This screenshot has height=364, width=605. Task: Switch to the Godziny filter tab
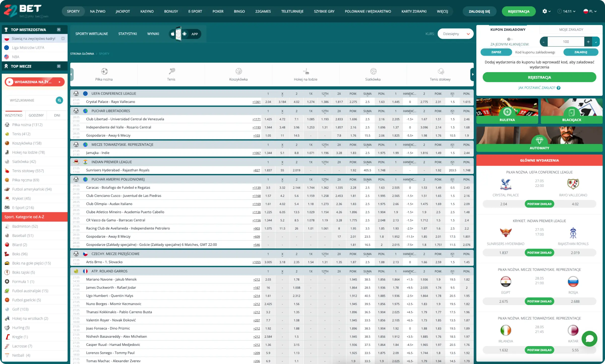pos(36,115)
